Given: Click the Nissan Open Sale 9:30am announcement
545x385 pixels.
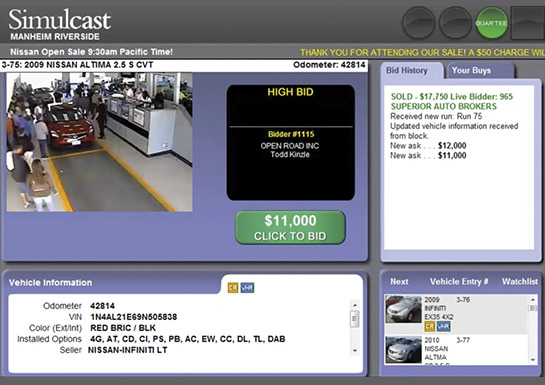Looking at the screenshot, I should pyautogui.click(x=91, y=52).
